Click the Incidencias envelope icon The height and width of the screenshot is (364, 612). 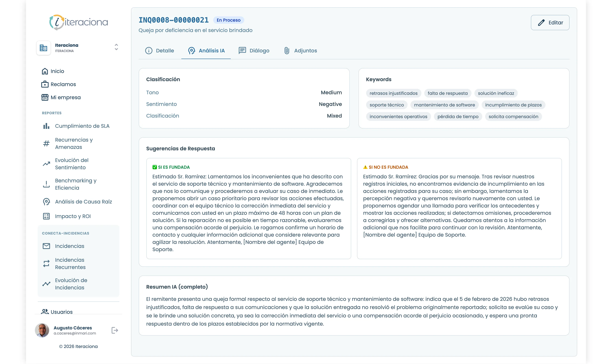(46, 246)
